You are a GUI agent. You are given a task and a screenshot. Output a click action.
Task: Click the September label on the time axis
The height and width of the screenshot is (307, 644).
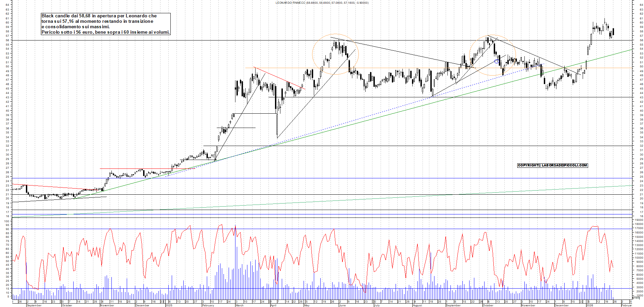[34, 305]
